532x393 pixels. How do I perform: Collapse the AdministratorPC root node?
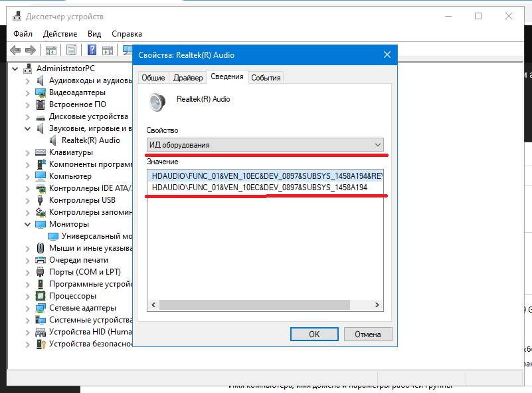click(15, 69)
